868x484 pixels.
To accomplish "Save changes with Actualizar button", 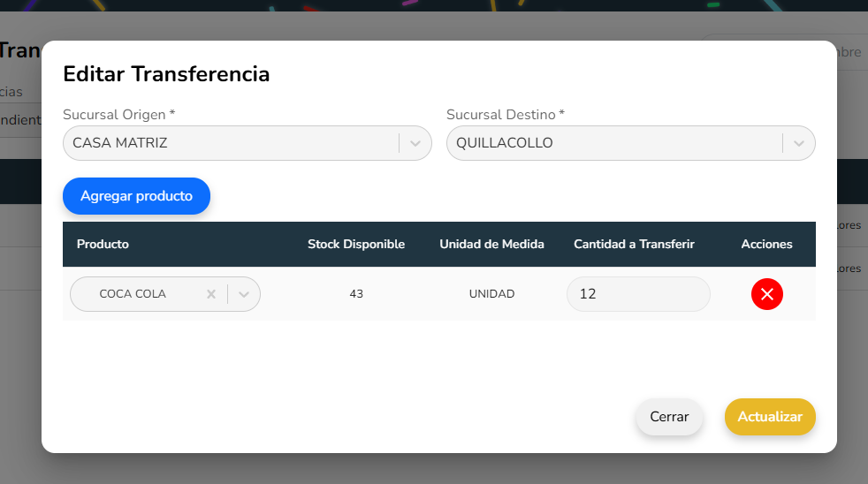I will click(x=770, y=417).
